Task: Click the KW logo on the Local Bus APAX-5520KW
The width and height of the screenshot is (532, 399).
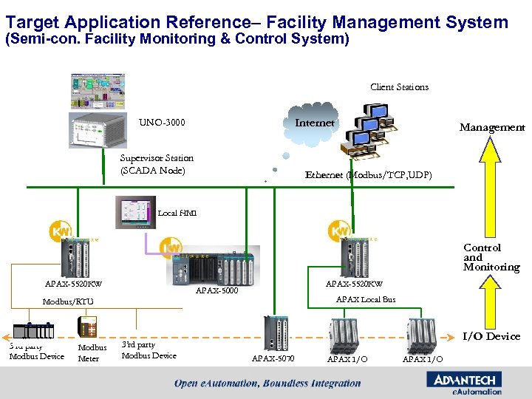Action: click(x=339, y=231)
